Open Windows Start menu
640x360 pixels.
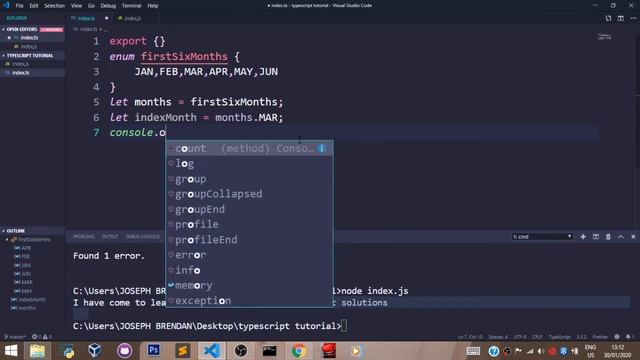point(11,351)
